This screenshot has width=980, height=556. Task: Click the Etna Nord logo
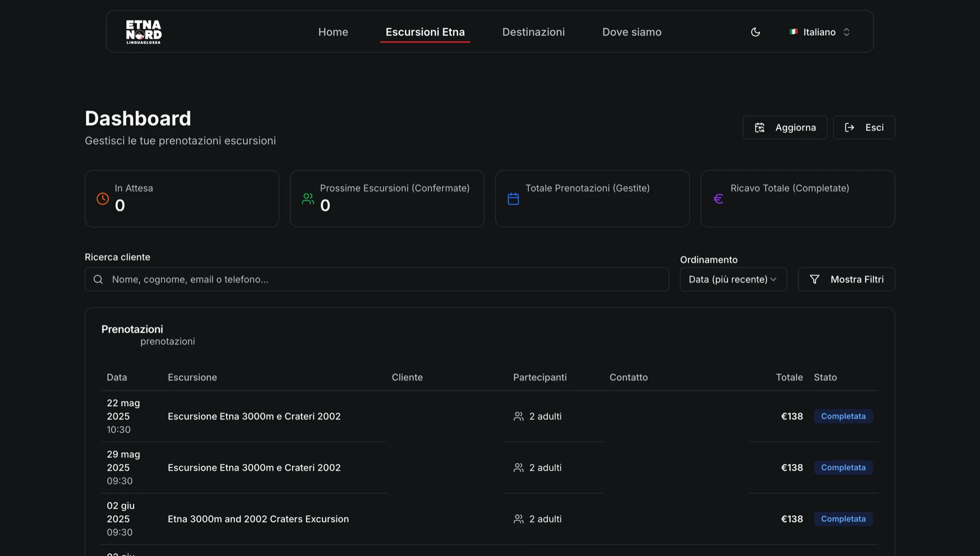coord(143,32)
